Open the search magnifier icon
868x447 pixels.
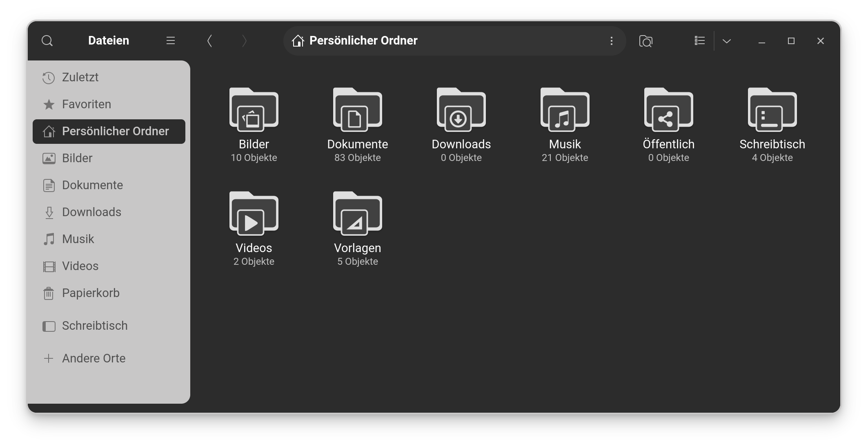(x=47, y=41)
